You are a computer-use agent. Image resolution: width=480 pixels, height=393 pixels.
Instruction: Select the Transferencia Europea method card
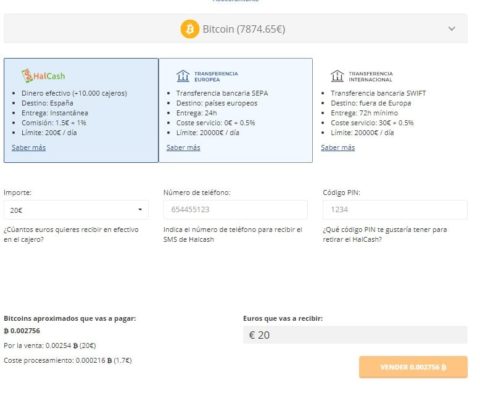pos(236,110)
